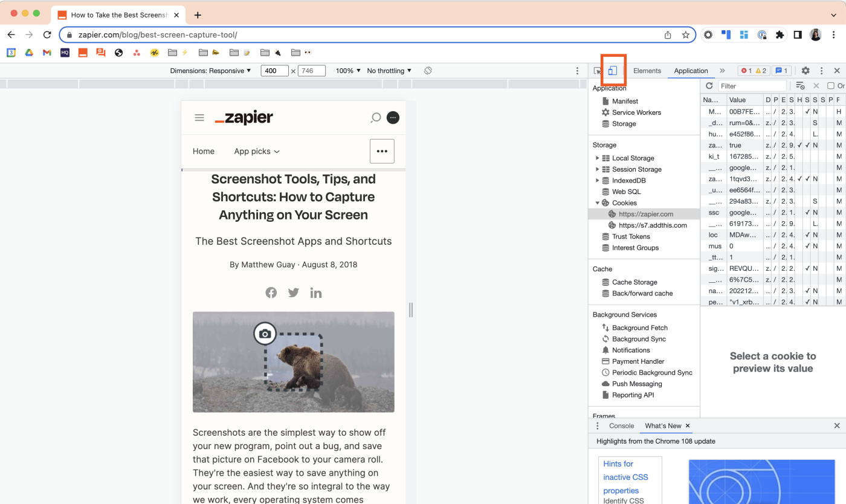Select the Manifest item in Application sidebar
The height and width of the screenshot is (504, 846).
[x=625, y=102]
